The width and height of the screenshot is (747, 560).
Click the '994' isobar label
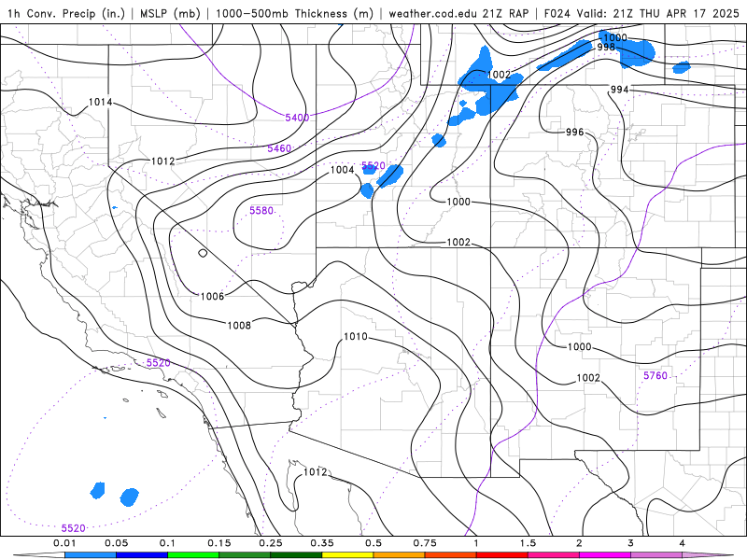coord(619,89)
